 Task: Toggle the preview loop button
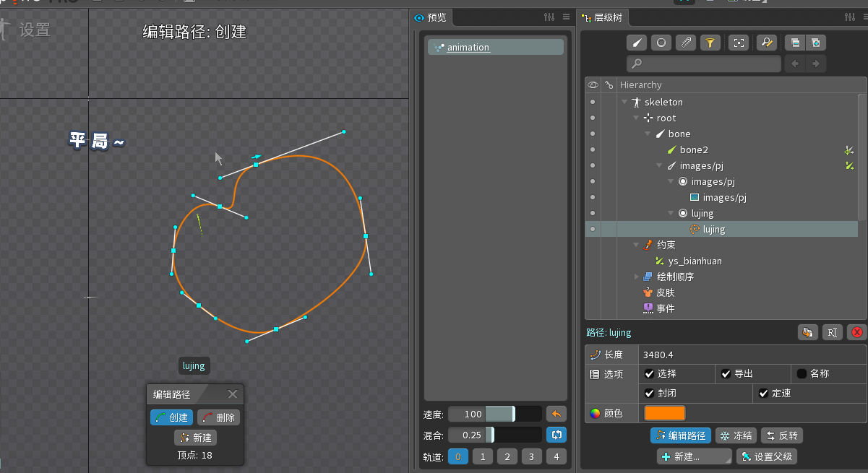click(557, 435)
